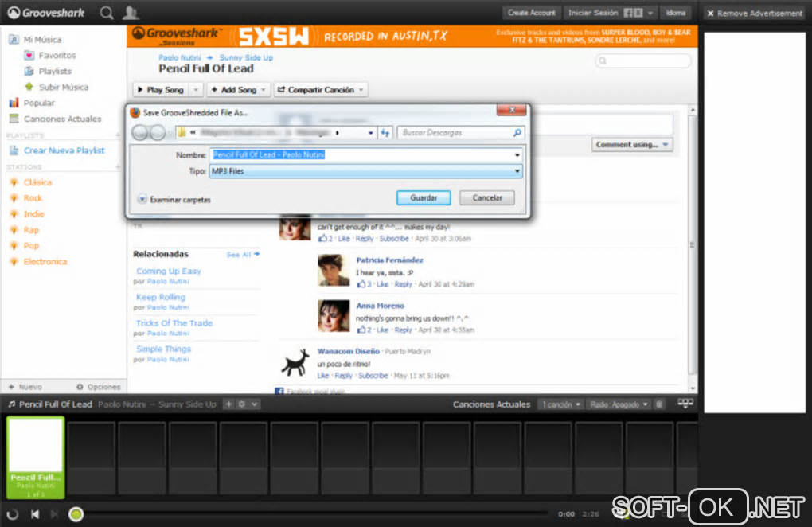Go forward in the save dialog

[158, 132]
